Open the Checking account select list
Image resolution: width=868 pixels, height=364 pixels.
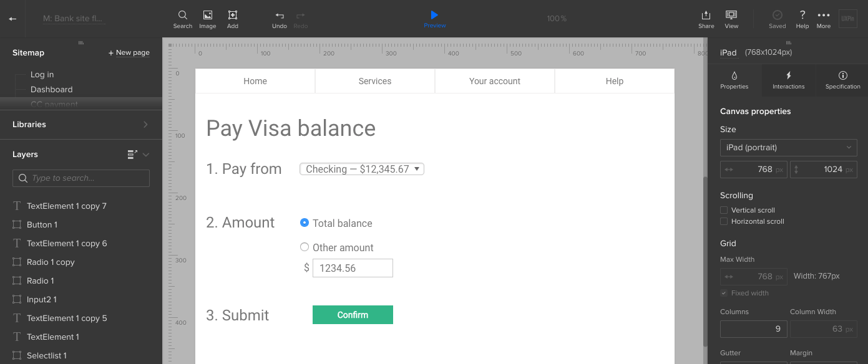click(x=362, y=169)
